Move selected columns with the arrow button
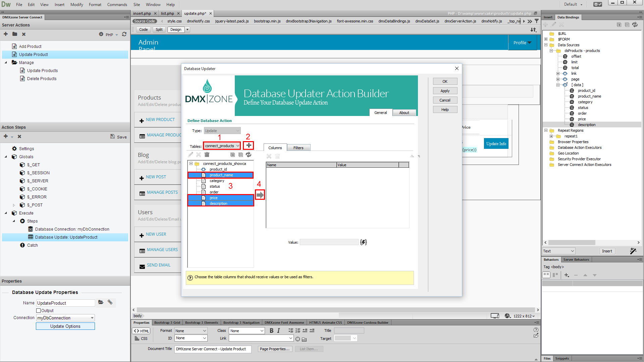This screenshot has width=644, height=362. click(260, 195)
